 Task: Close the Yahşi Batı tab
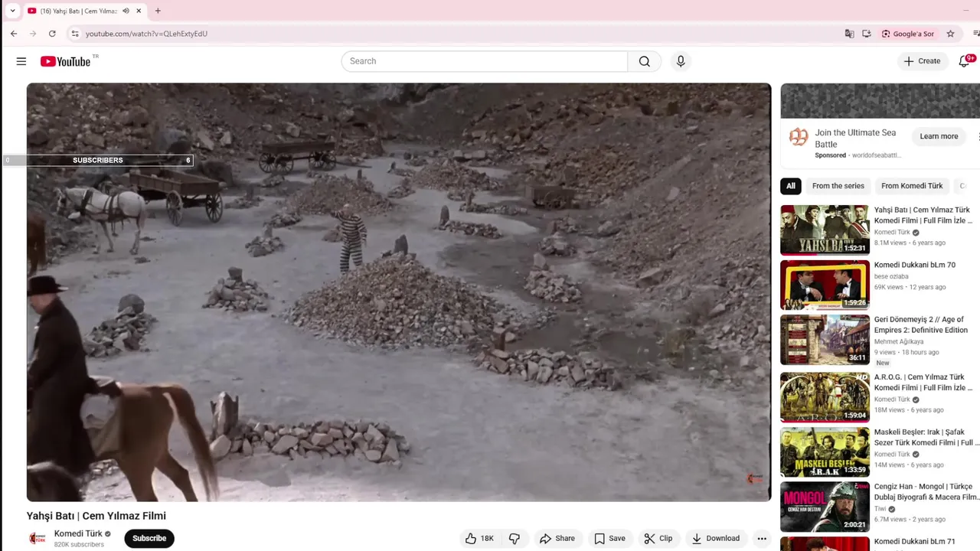[x=139, y=11]
